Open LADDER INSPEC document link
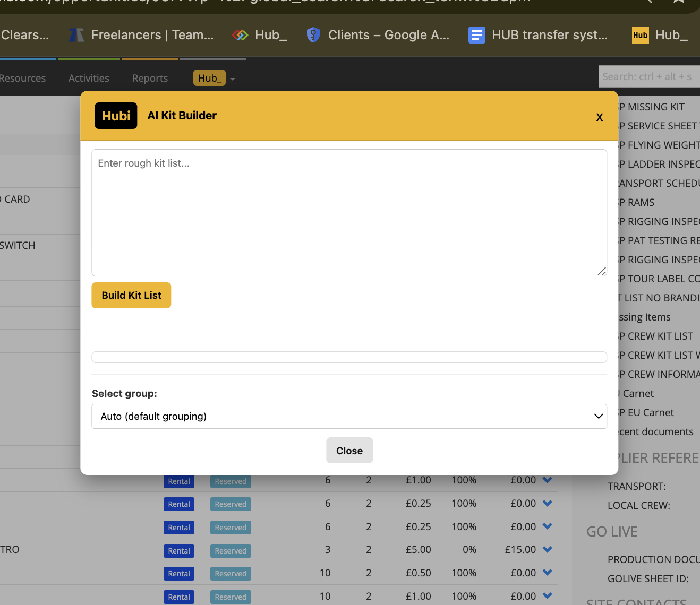Viewport: 700px width, 605px height. point(659,164)
